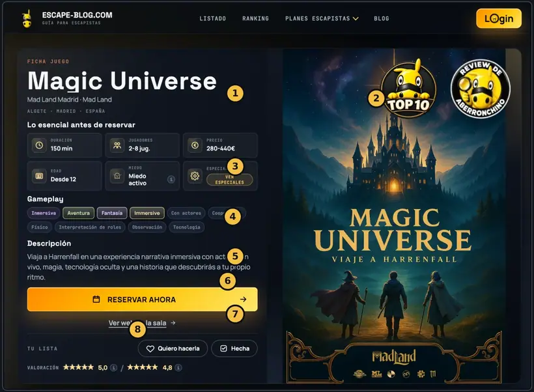The image size is (534, 392).
Task: Mark the game as Hecha
Action: point(234,348)
